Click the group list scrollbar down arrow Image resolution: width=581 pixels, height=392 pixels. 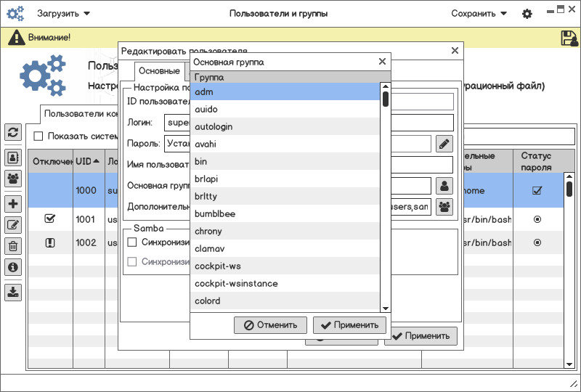[386, 309]
